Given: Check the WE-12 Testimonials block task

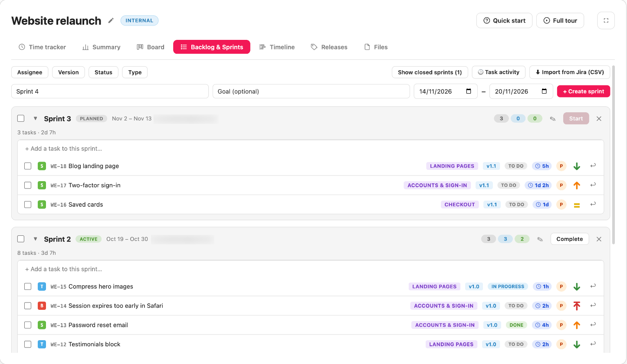Looking at the screenshot, I should point(28,344).
